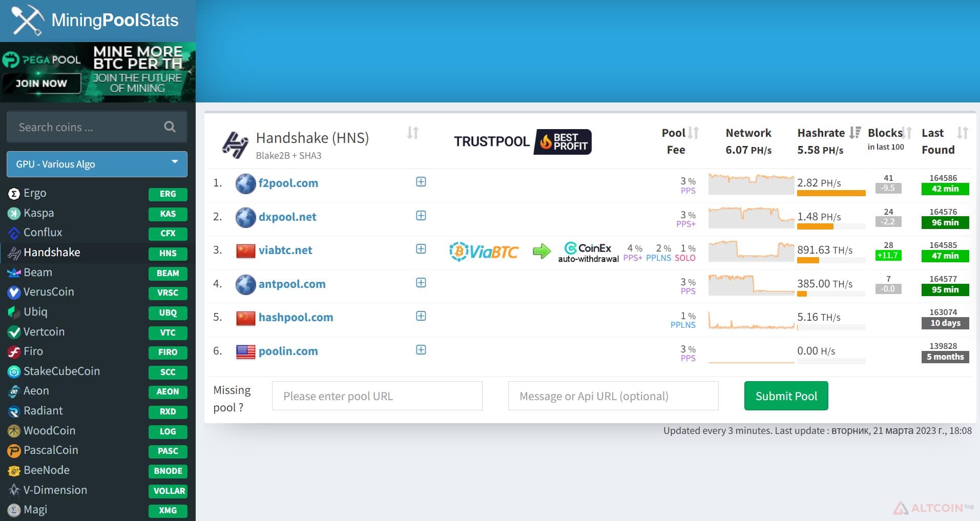Click the Radiant coin icon

(x=14, y=411)
